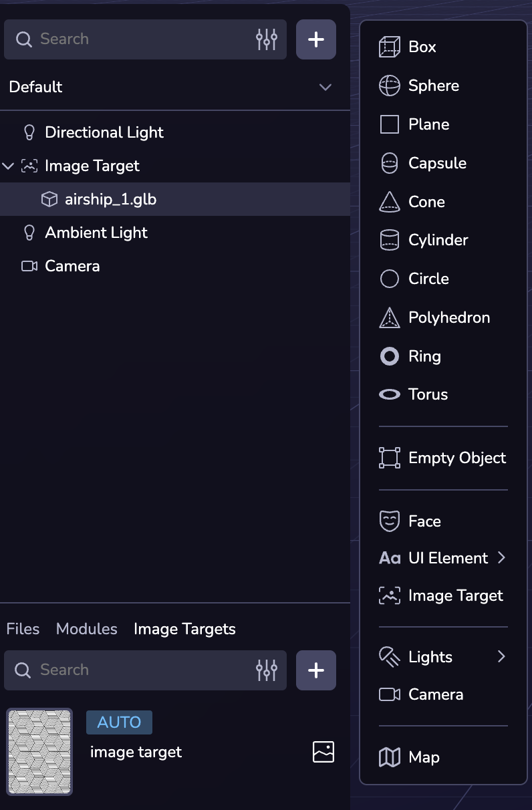Collapse the Image Target tree node

tap(8, 166)
